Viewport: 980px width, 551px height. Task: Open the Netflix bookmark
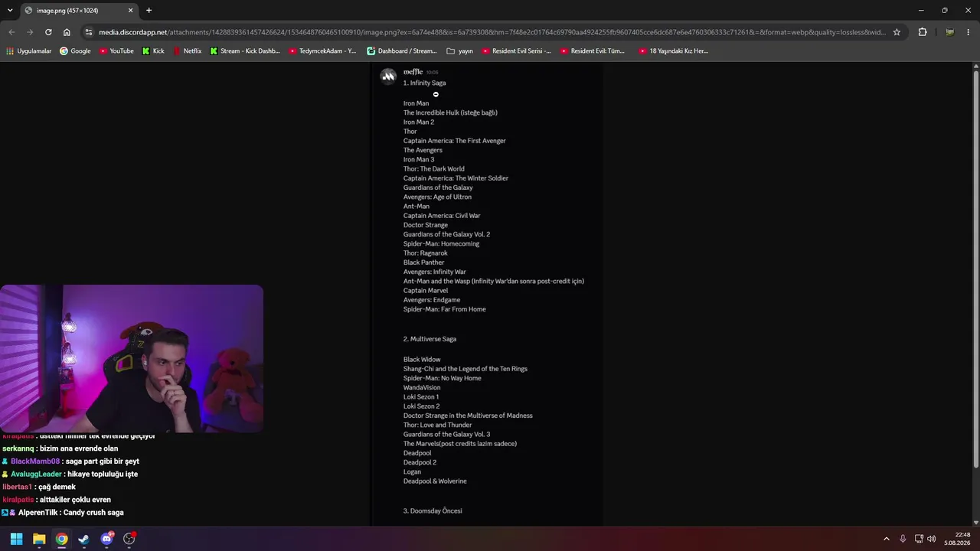coord(187,51)
